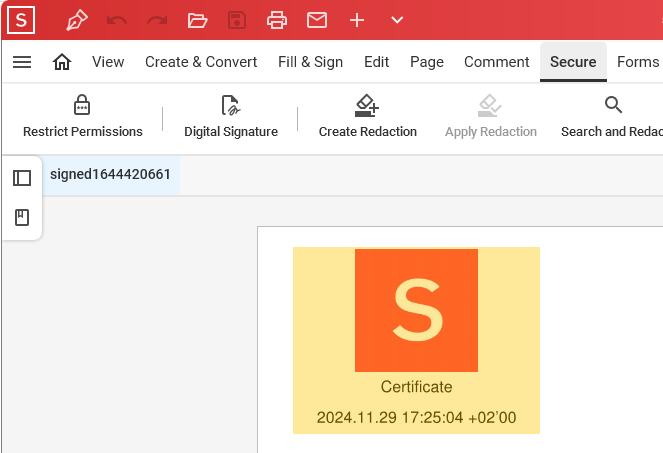663x453 pixels.
Task: Click the Certificate text in signature
Action: coord(416,387)
